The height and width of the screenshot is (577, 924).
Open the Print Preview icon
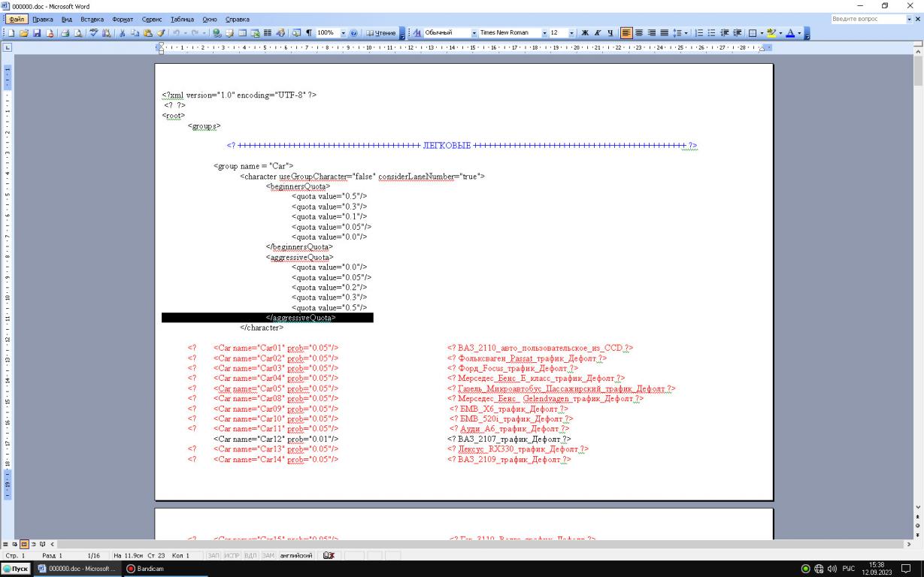(x=79, y=33)
